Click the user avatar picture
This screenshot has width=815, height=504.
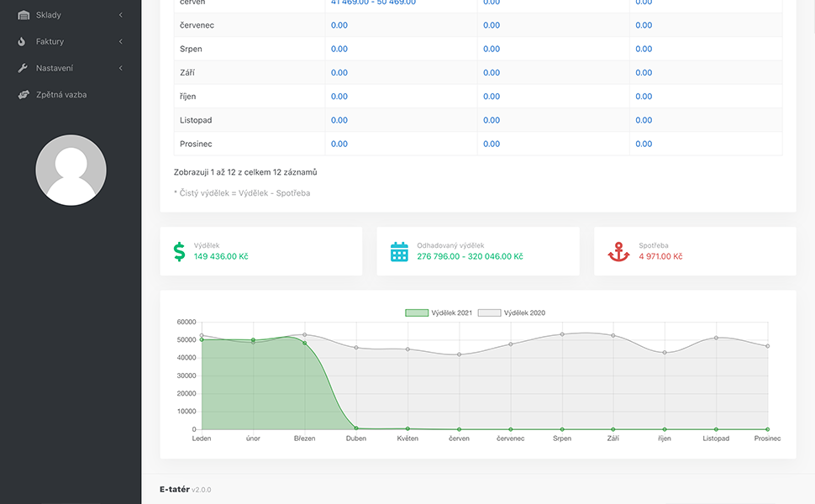[71, 170]
